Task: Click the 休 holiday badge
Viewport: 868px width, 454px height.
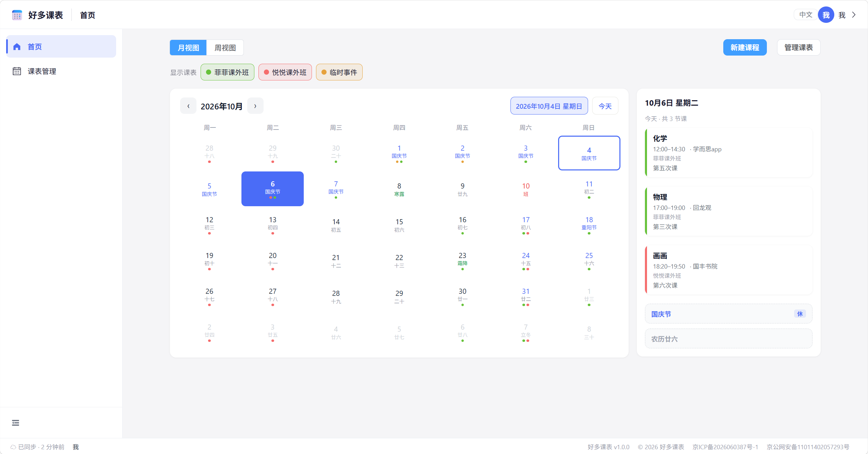Action: click(800, 314)
